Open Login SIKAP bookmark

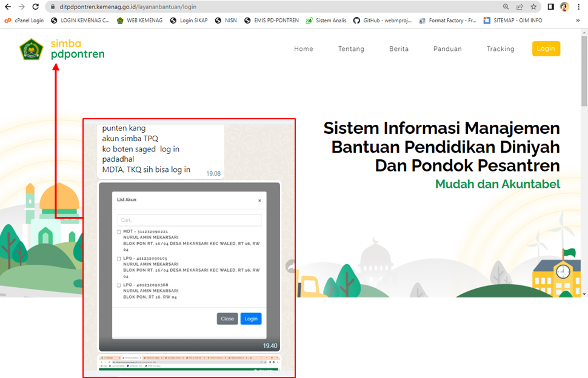click(x=189, y=21)
